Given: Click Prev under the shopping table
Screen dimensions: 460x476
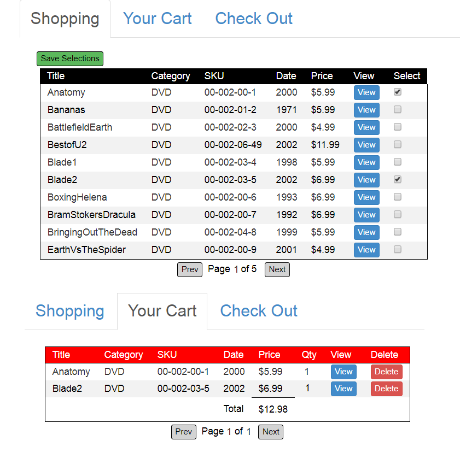Looking at the screenshot, I should click(x=190, y=269).
